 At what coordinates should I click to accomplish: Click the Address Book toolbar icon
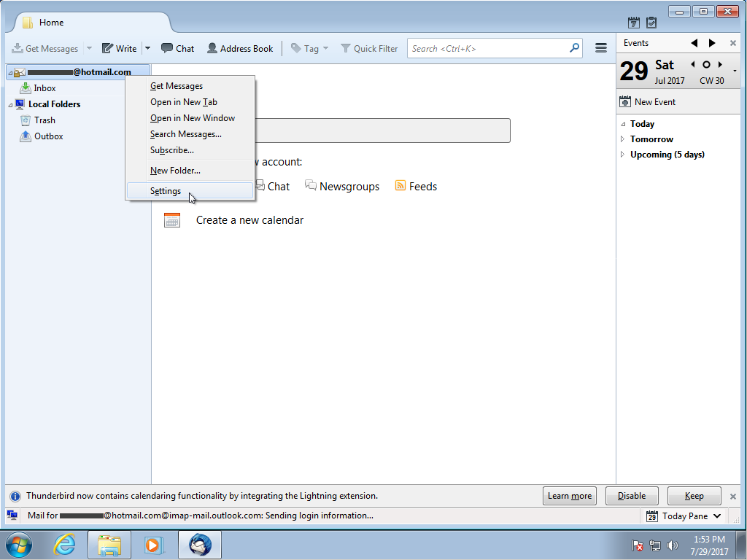click(x=212, y=49)
